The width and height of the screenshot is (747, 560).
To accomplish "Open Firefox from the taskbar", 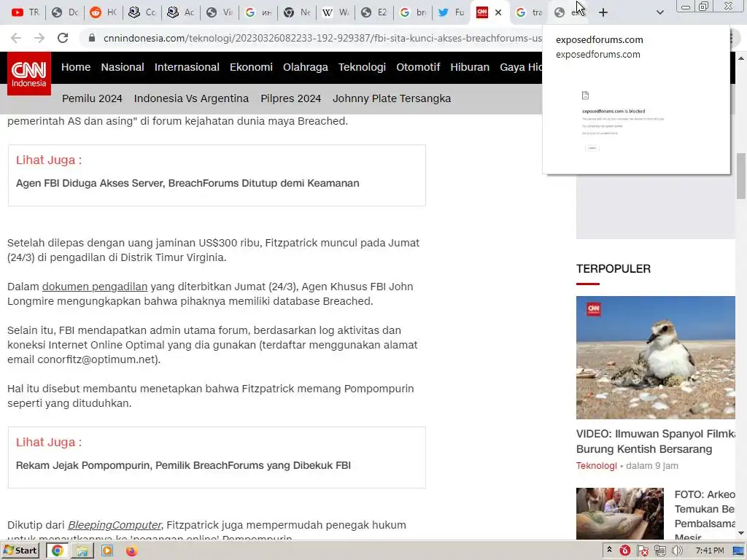I will point(131,551).
